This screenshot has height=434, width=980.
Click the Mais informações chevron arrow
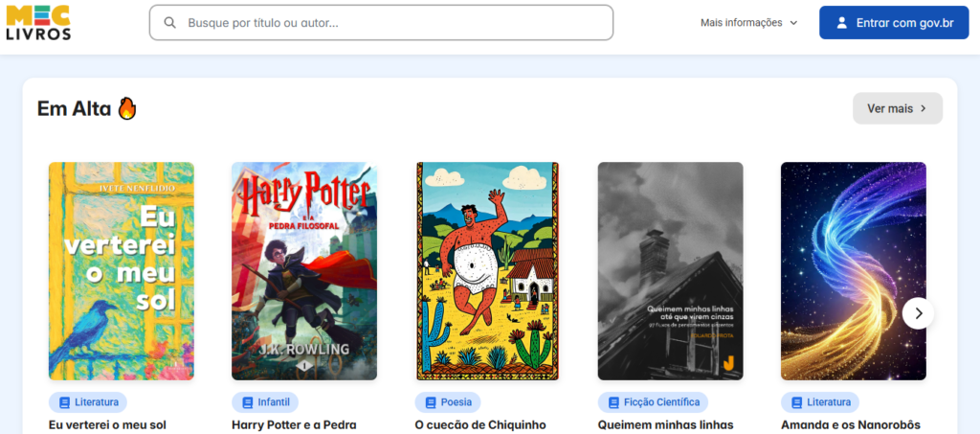(x=793, y=23)
